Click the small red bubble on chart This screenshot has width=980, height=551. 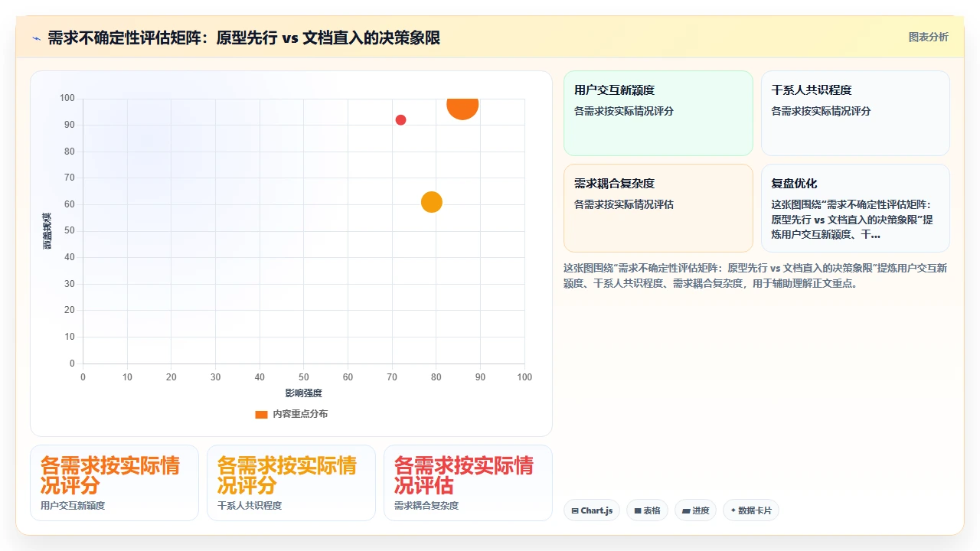(x=400, y=120)
